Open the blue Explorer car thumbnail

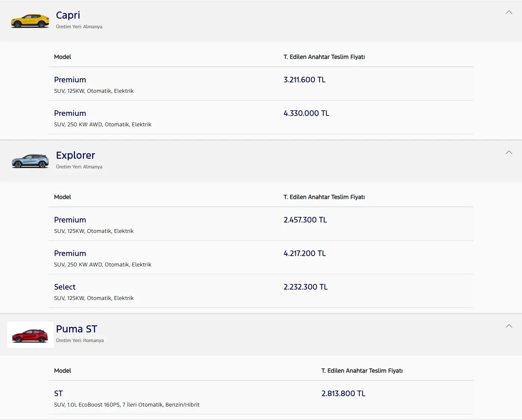(30, 161)
